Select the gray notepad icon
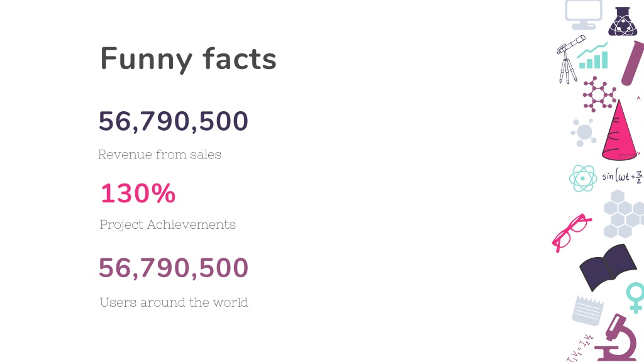 [x=588, y=310]
